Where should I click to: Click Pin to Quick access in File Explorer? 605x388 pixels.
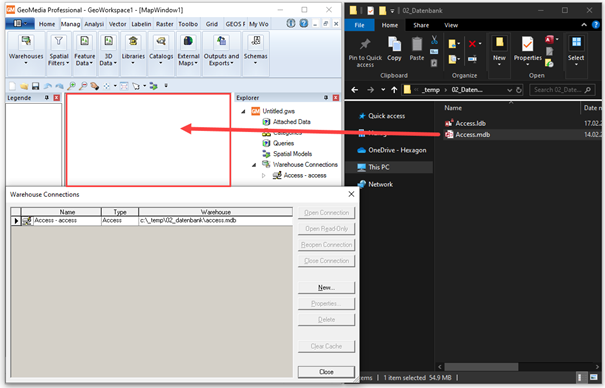tap(365, 53)
